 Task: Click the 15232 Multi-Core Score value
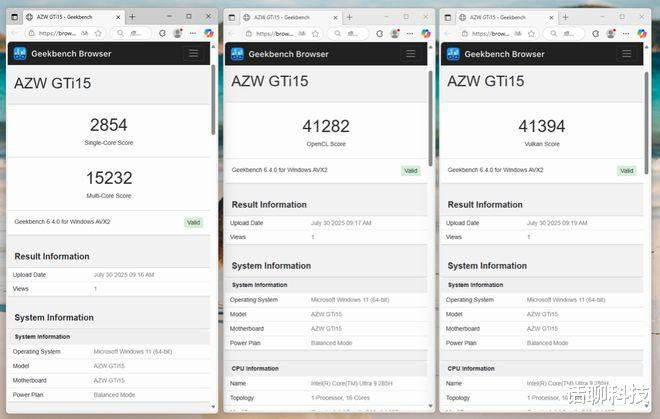[109, 178]
